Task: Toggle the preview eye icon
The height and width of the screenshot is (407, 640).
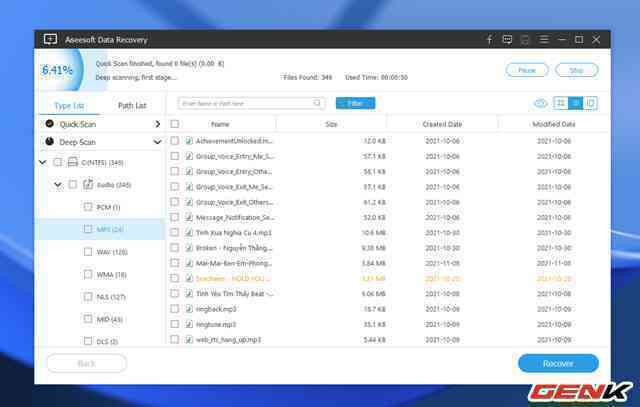Action: point(541,103)
